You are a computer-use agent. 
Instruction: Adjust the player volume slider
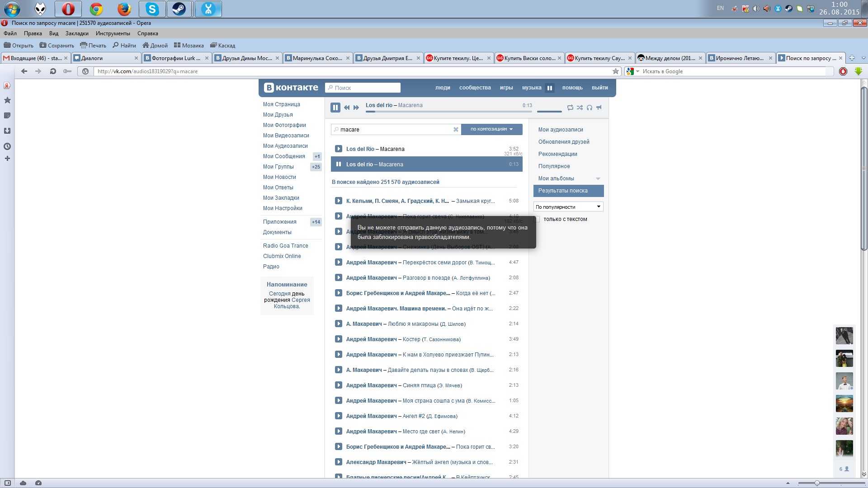pos(549,111)
